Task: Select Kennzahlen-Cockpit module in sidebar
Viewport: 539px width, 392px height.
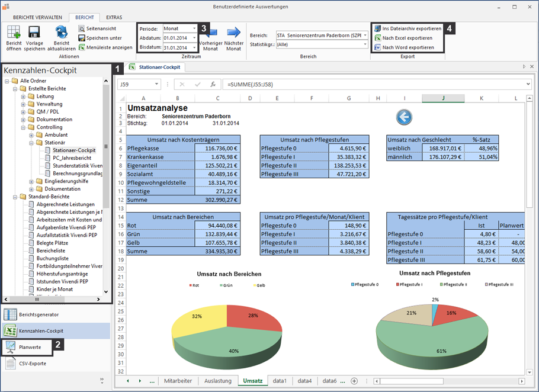Action: (x=56, y=331)
